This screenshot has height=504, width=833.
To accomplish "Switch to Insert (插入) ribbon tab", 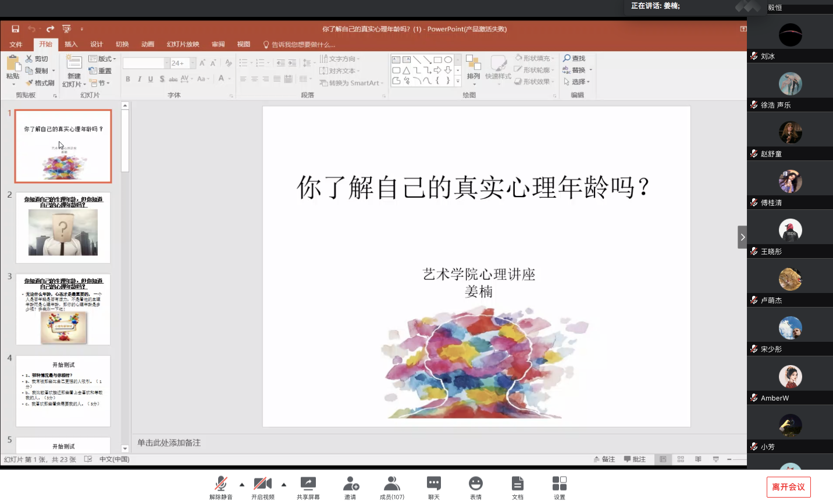I will [71, 44].
